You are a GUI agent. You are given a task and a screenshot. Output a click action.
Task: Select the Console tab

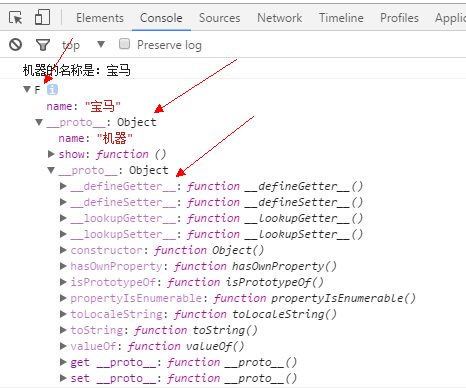coord(161,18)
